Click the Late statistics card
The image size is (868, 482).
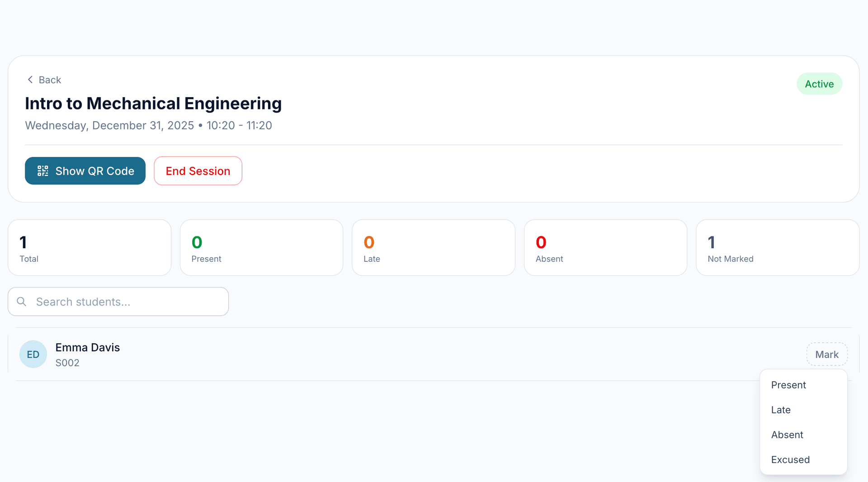[433, 247]
